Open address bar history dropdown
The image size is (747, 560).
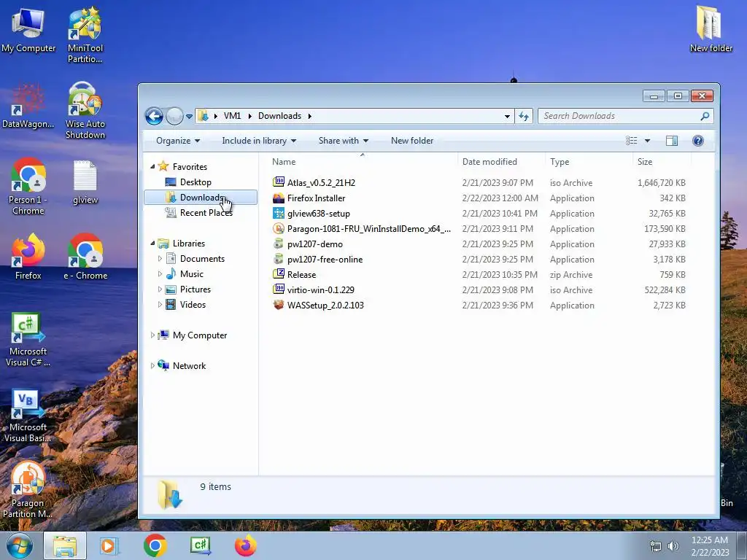pos(507,116)
